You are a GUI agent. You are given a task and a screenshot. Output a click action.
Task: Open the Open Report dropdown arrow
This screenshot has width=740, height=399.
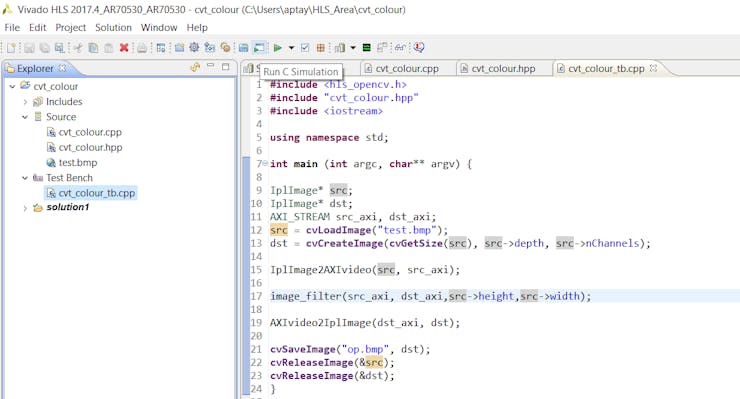coord(353,48)
